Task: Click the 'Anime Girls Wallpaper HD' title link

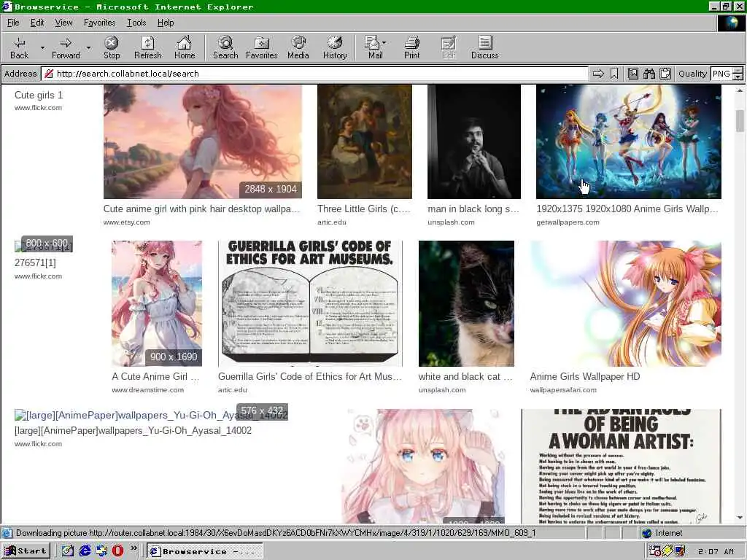Action: pyautogui.click(x=585, y=377)
